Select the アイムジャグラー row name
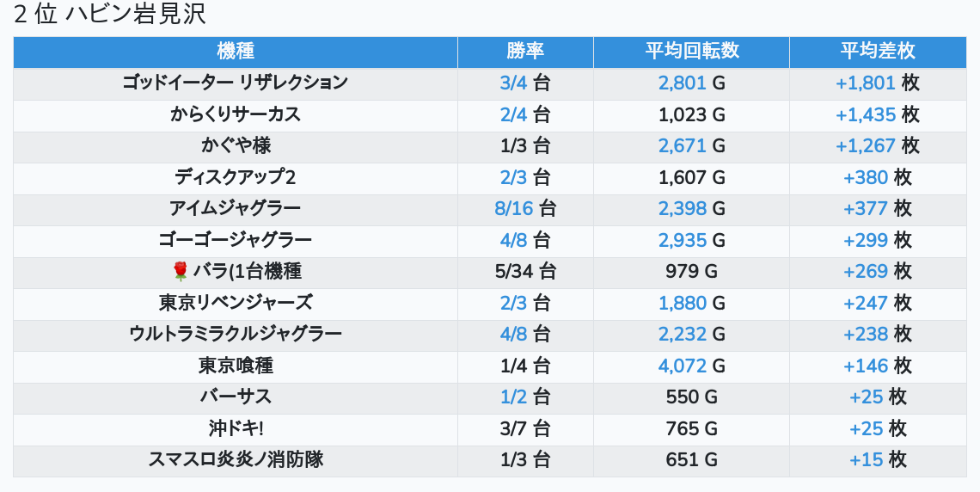980x492 pixels. [235, 209]
